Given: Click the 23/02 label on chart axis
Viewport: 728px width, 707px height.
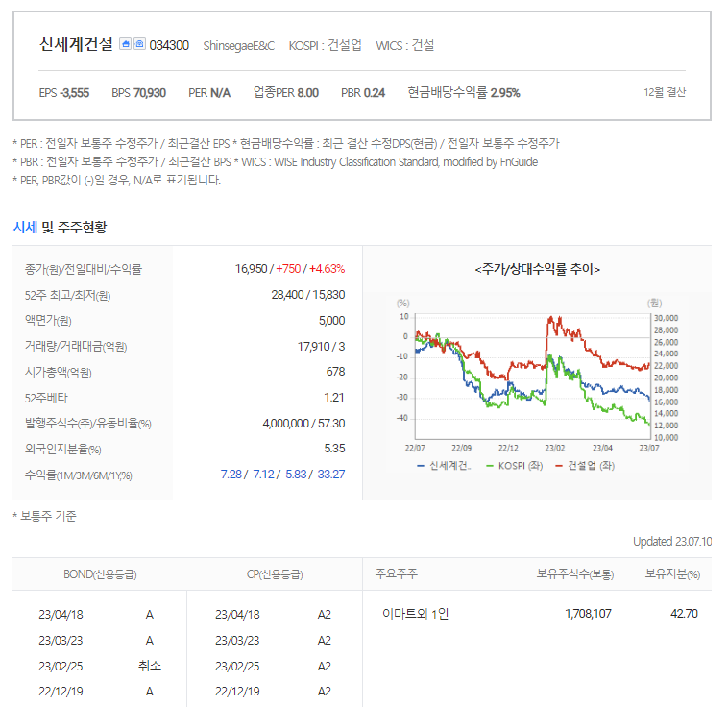Looking at the screenshot, I should pyautogui.click(x=555, y=448).
